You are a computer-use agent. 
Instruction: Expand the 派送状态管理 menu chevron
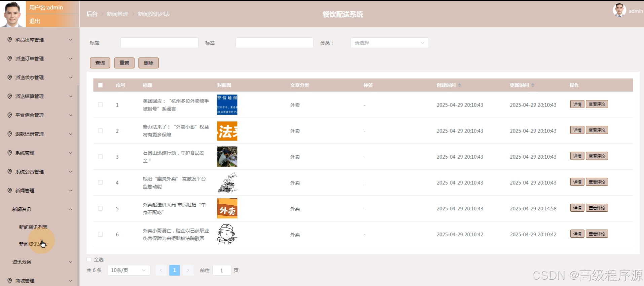pyautogui.click(x=71, y=77)
